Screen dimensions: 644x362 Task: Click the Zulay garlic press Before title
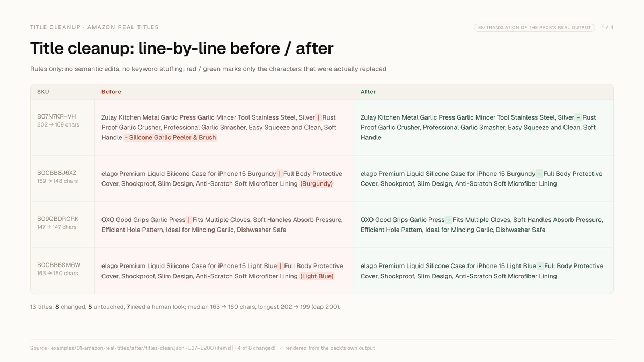tap(219, 128)
